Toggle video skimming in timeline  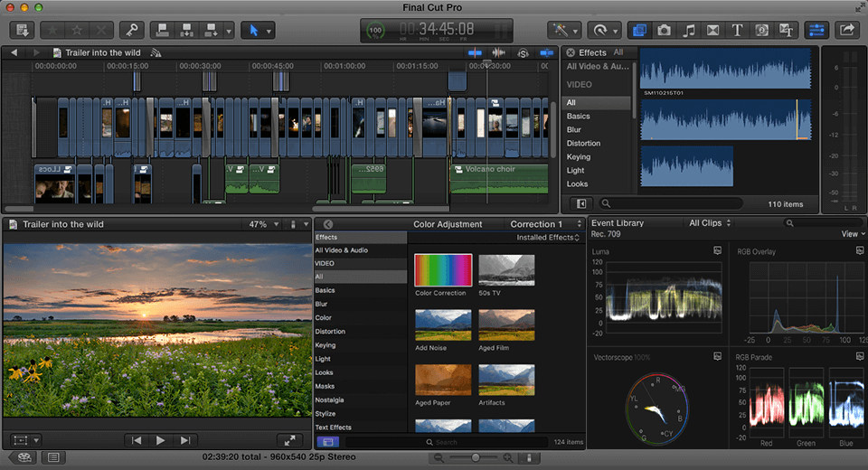475,52
